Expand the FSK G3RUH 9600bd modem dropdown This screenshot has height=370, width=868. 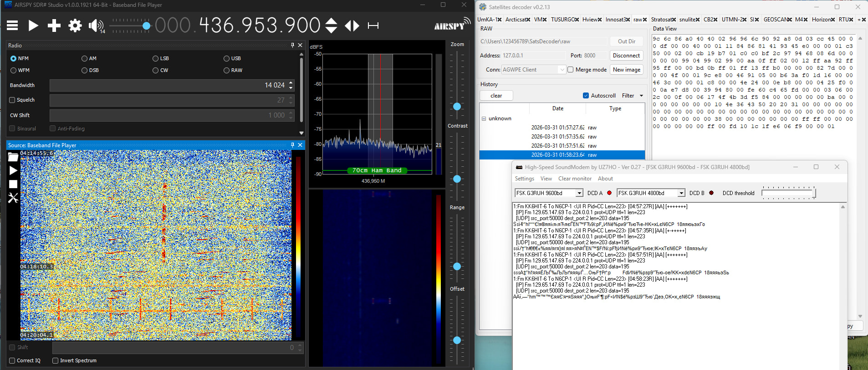click(x=579, y=193)
